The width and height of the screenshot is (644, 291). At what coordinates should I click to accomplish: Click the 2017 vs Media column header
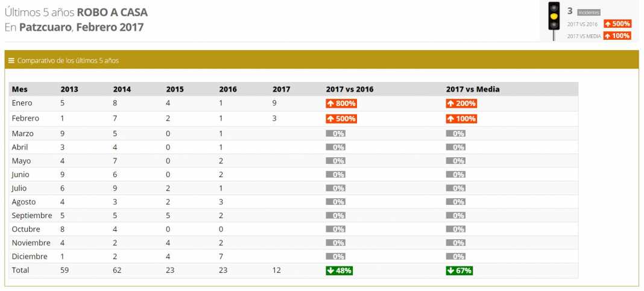click(x=473, y=89)
